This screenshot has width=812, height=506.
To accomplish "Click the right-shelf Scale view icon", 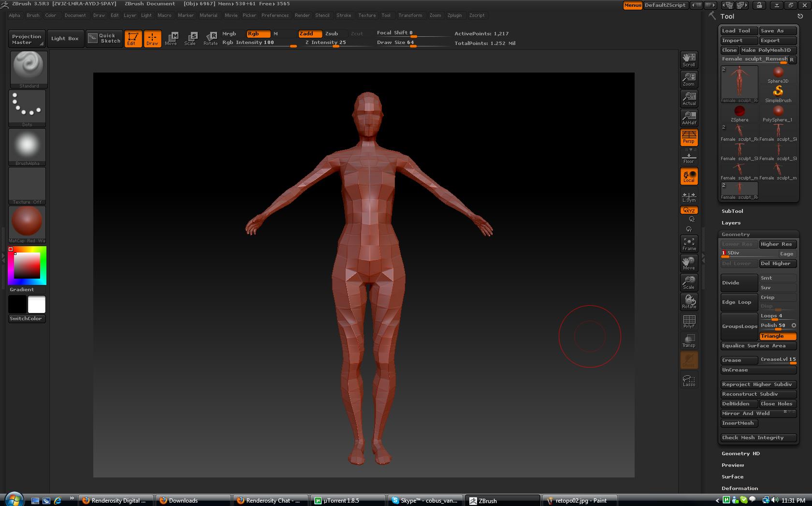I will pos(689,283).
